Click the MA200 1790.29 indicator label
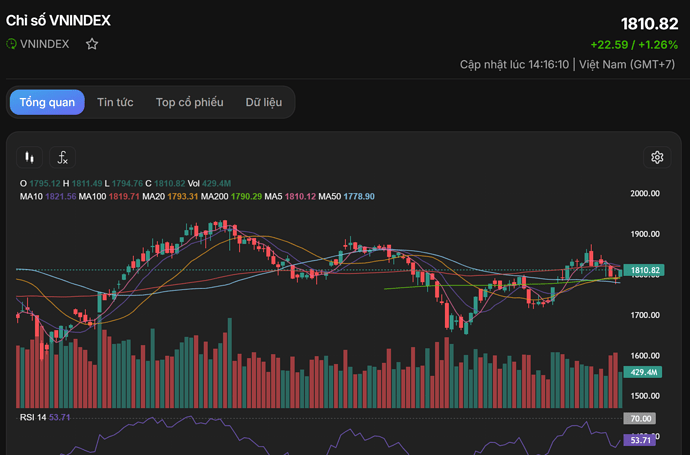The width and height of the screenshot is (690, 455). (231, 196)
